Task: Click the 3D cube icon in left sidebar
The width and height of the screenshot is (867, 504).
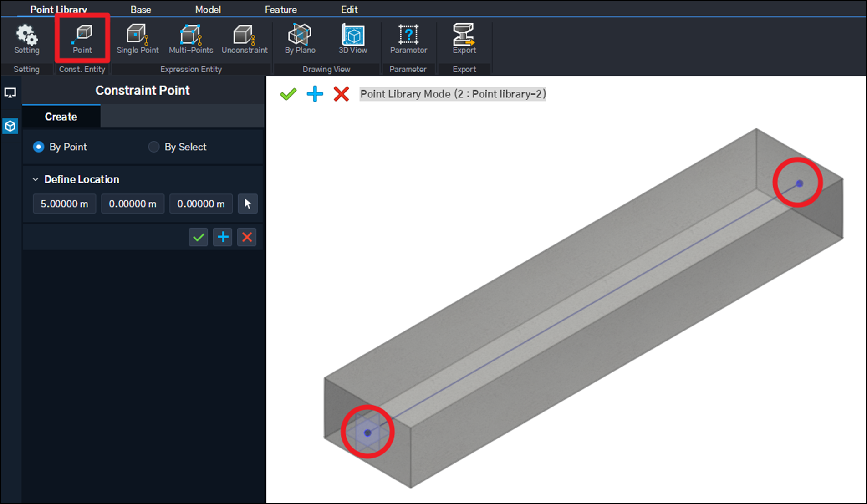Action: pos(10,126)
